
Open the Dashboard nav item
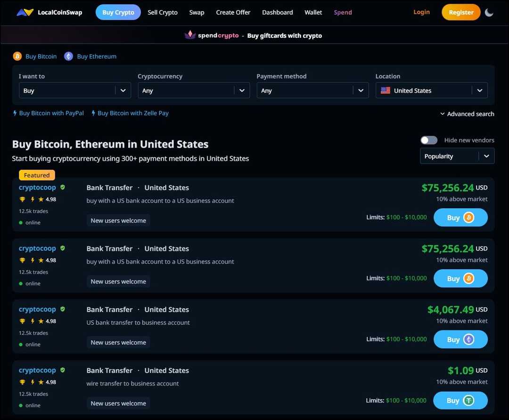coord(278,11)
